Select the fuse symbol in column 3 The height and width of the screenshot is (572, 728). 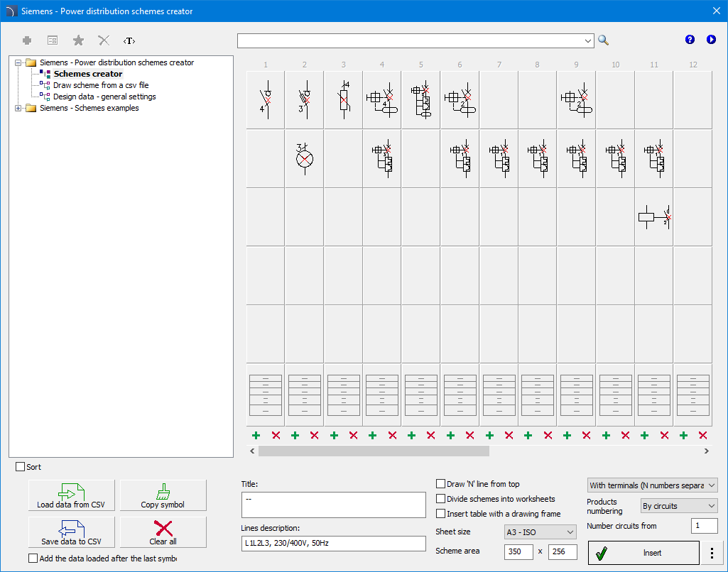(x=344, y=100)
